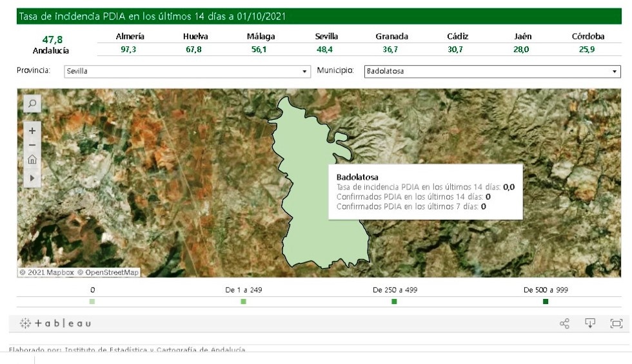Click the OpenStreetMap attribution link
This screenshot has height=364, width=632.
point(108,273)
